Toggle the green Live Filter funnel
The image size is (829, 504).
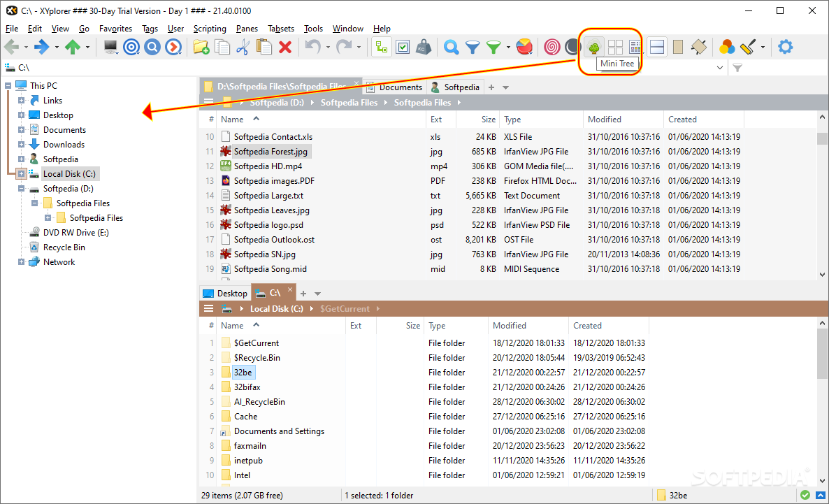pyautogui.click(x=493, y=48)
